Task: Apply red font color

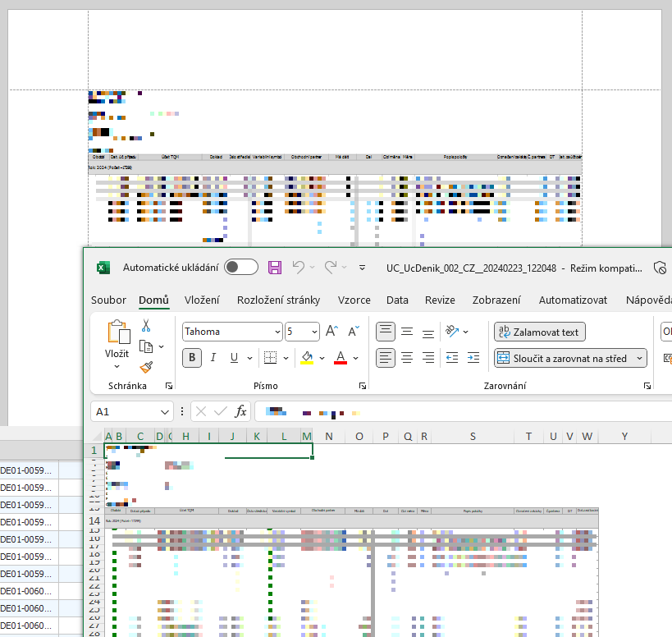Action: (x=341, y=358)
